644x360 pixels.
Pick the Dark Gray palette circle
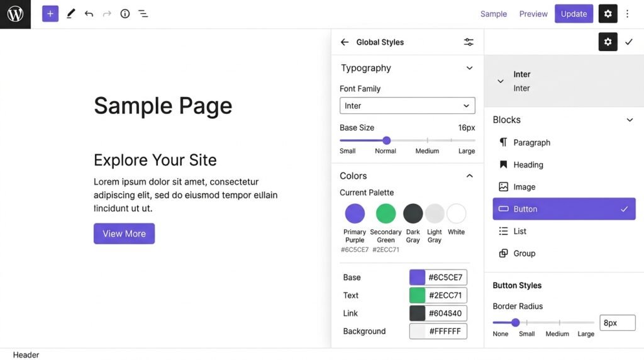[x=413, y=213]
